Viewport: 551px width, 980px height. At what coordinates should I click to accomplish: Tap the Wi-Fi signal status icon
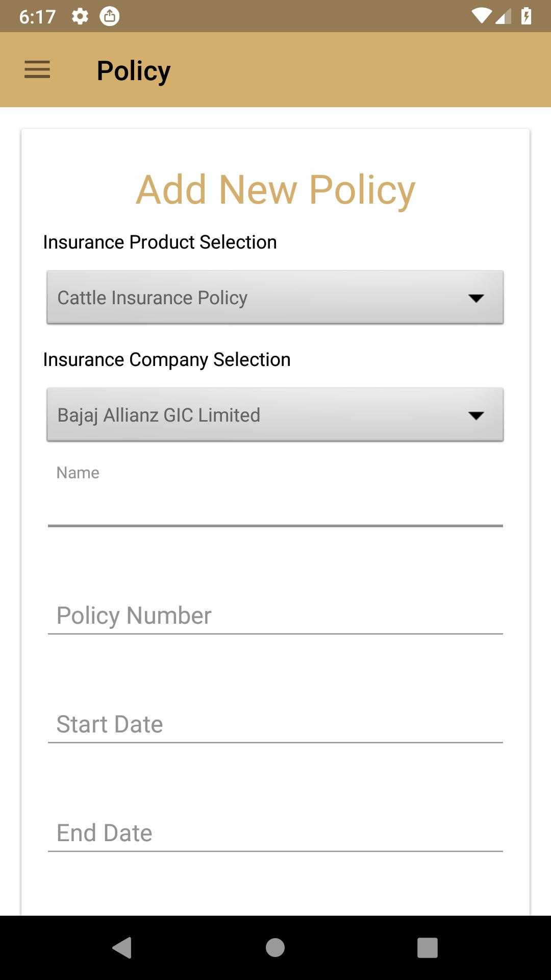click(482, 16)
